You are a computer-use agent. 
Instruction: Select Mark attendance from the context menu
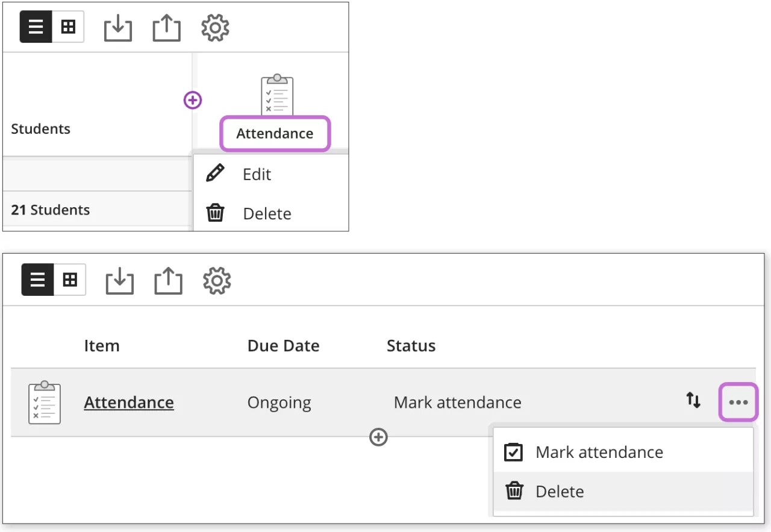coord(599,452)
